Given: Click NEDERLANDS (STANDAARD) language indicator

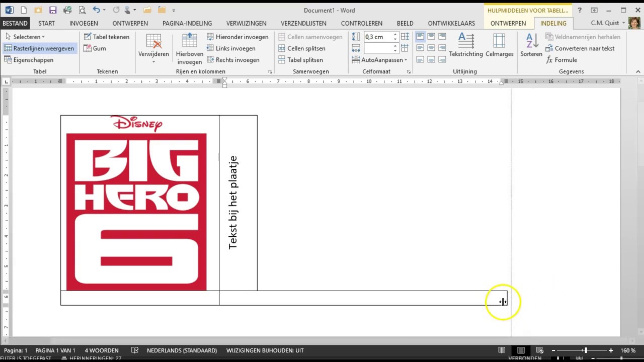Looking at the screenshot, I should 182,350.
